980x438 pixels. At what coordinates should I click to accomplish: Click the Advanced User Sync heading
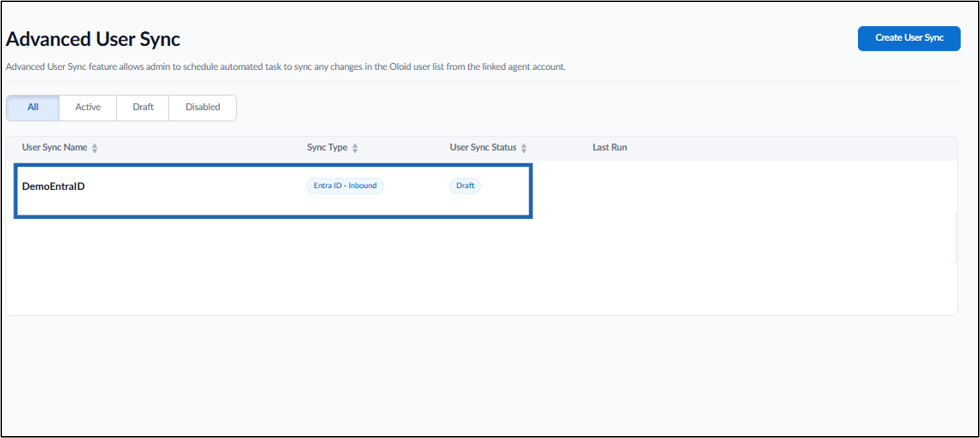[93, 39]
